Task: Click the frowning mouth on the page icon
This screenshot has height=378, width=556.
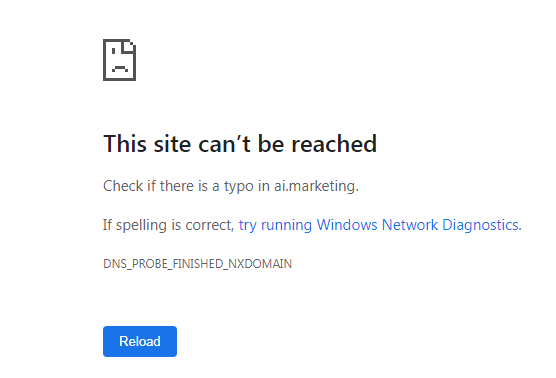Action: (120, 68)
